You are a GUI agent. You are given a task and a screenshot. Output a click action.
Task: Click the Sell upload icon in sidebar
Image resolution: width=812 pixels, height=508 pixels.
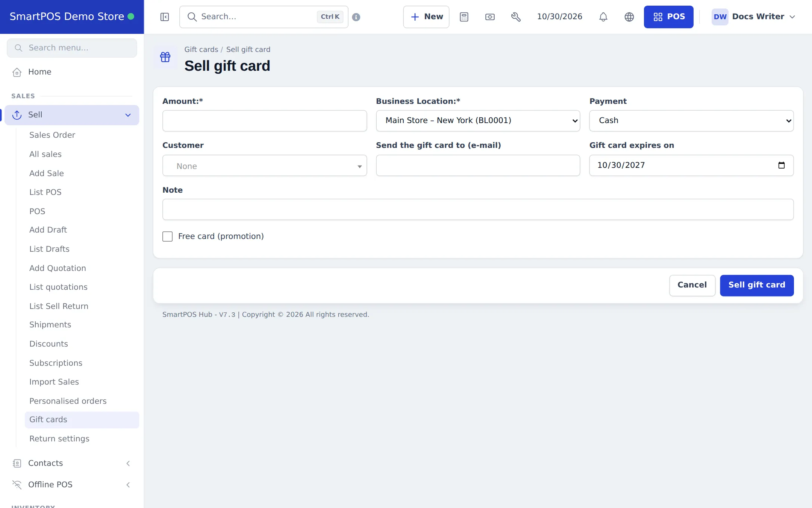point(17,115)
